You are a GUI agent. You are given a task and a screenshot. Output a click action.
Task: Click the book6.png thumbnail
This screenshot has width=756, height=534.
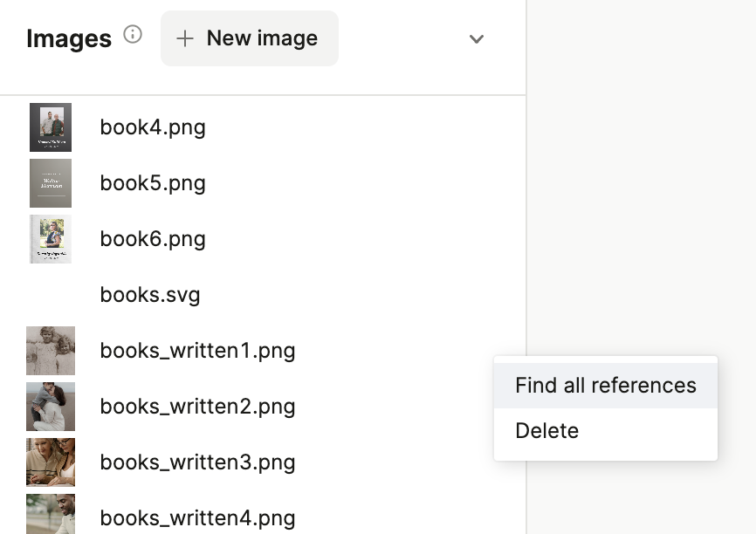pos(51,239)
